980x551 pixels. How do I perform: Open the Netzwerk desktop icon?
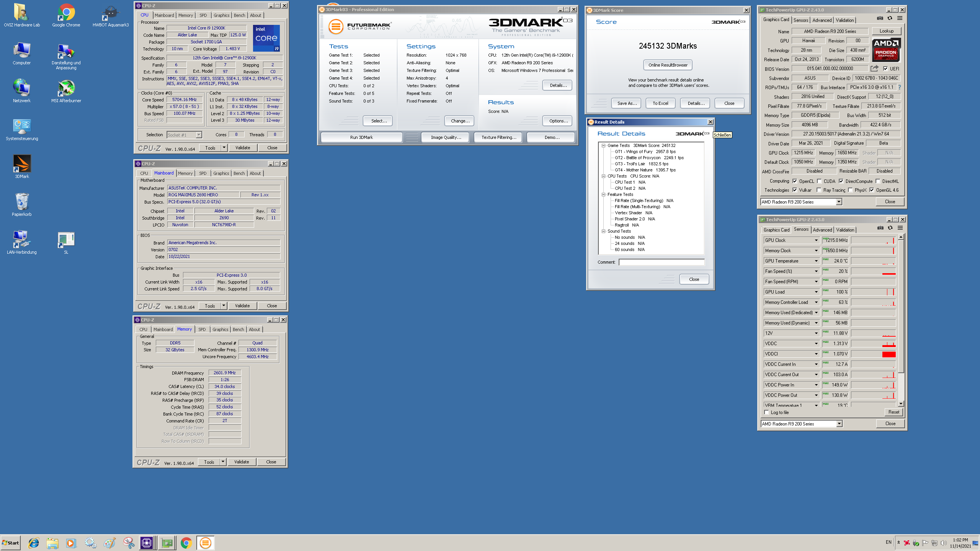coord(22,91)
